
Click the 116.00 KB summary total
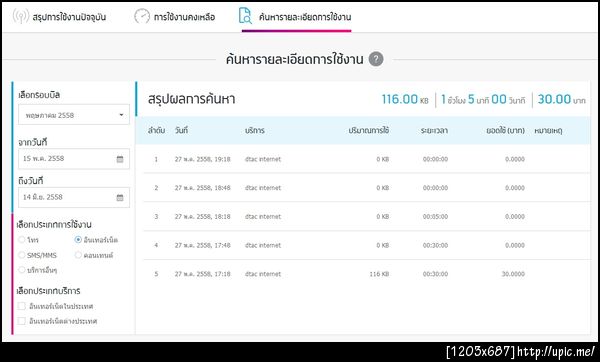pos(405,99)
